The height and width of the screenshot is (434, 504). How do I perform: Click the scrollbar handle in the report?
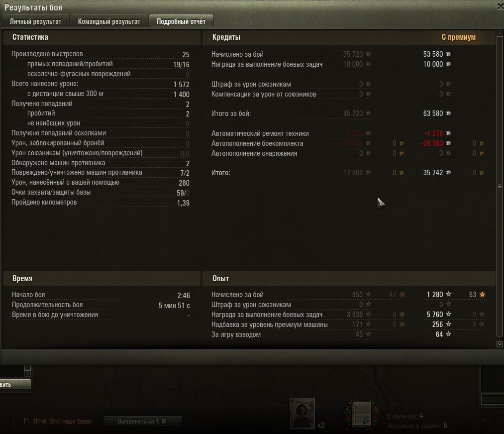500,186
